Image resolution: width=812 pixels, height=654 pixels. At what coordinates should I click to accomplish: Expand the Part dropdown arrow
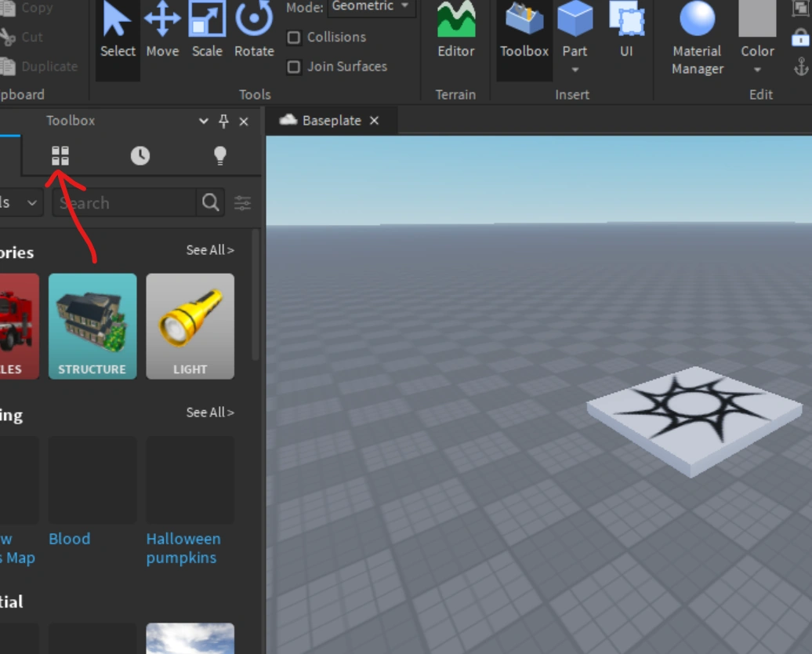click(x=575, y=70)
